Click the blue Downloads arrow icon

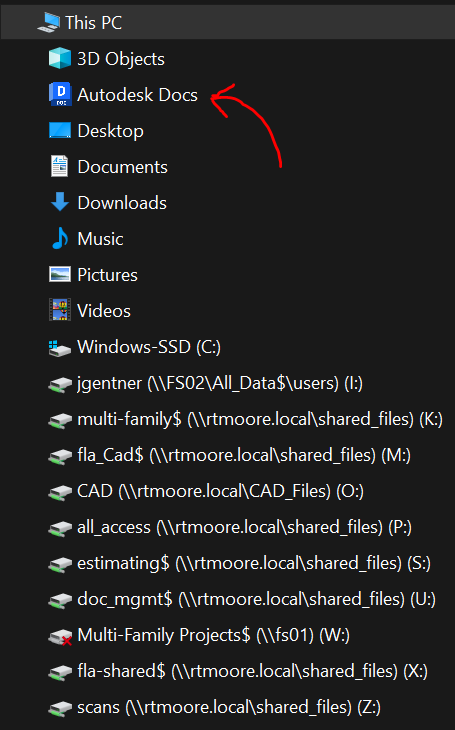tap(60, 202)
